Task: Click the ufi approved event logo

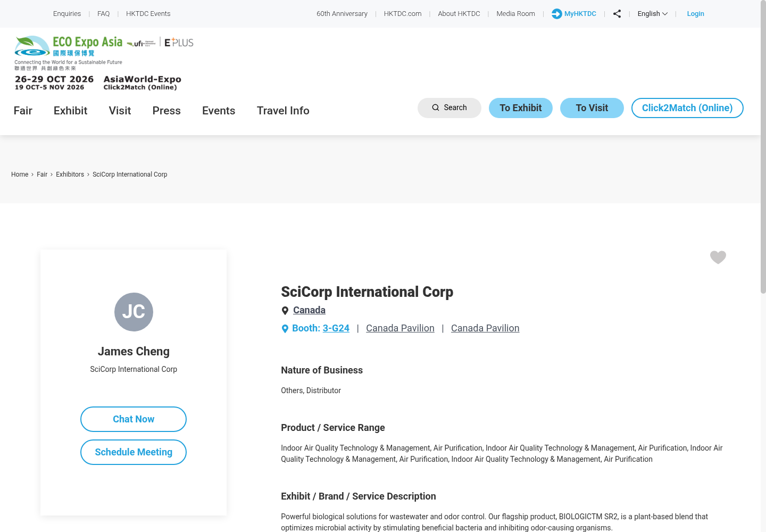Action: point(141,44)
